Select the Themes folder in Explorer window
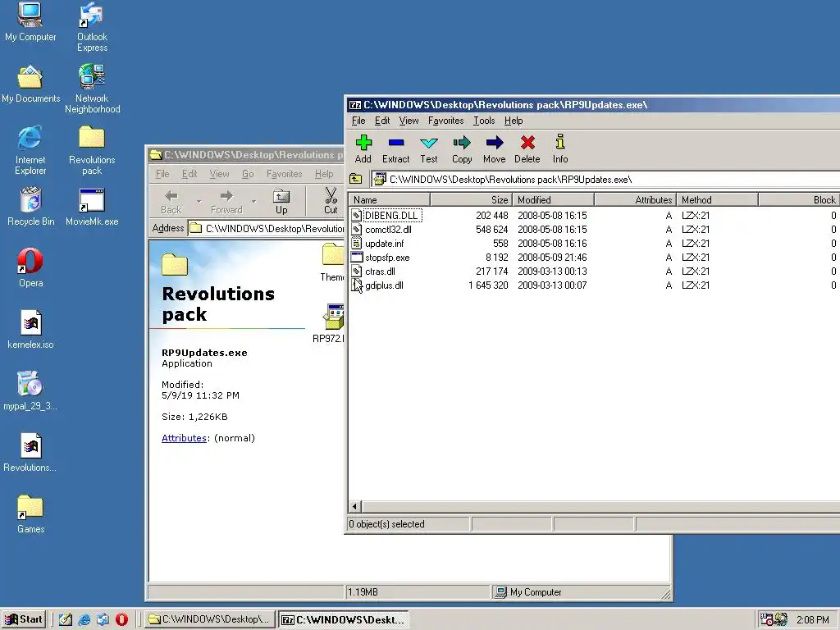 tap(333, 262)
